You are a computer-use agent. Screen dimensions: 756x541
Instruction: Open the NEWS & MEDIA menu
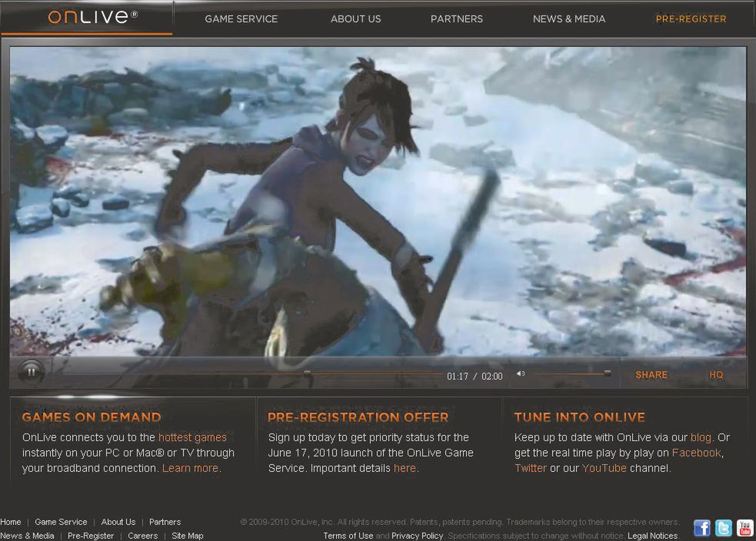click(569, 18)
